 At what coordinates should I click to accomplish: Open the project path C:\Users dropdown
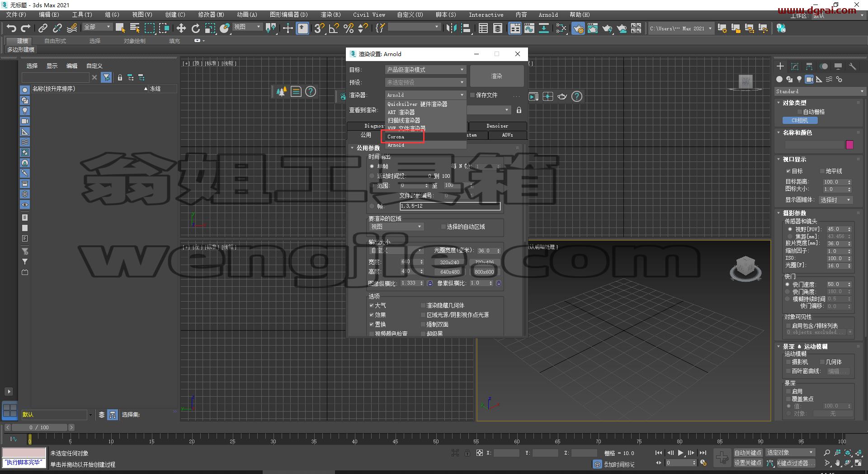click(681, 28)
